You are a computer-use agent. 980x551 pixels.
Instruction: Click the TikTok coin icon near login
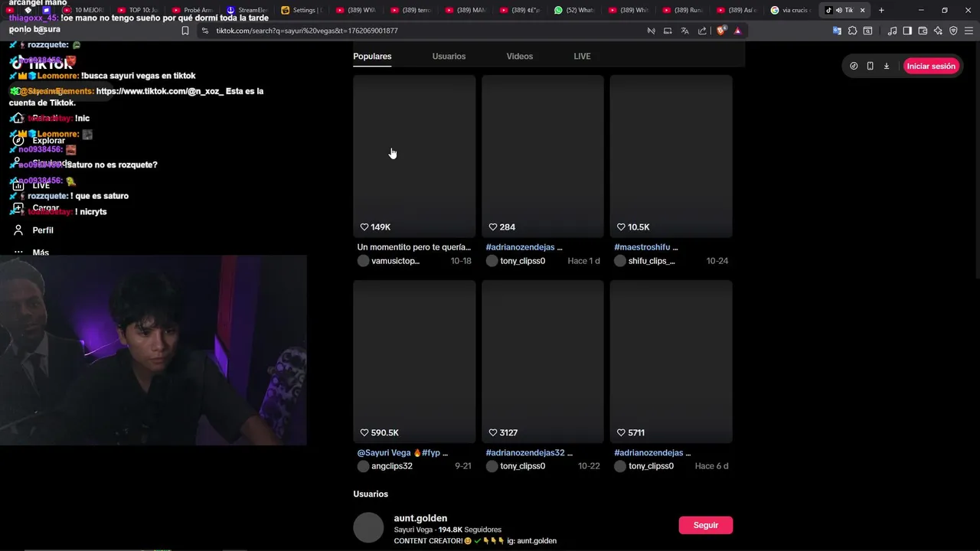[x=854, y=67]
